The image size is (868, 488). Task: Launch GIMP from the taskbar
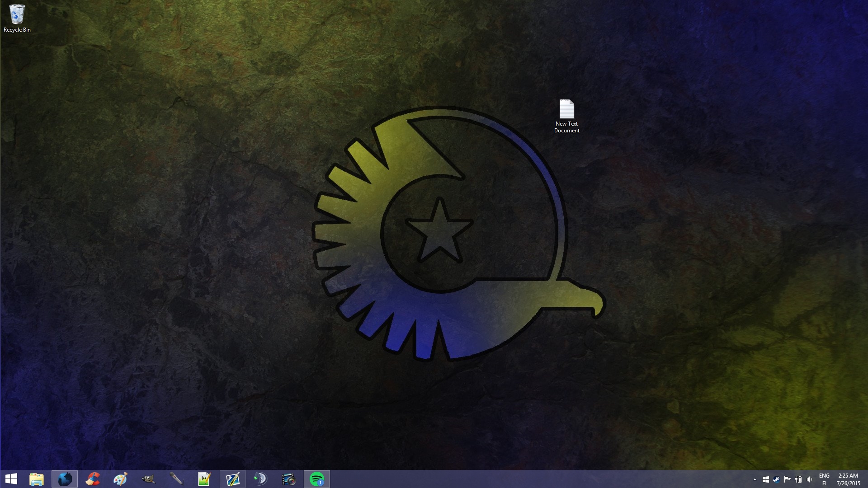148,479
